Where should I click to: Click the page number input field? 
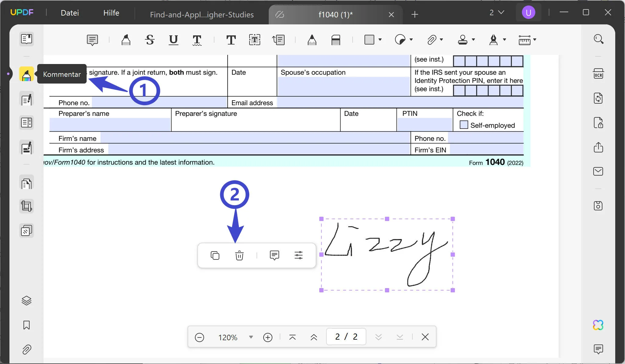point(346,337)
